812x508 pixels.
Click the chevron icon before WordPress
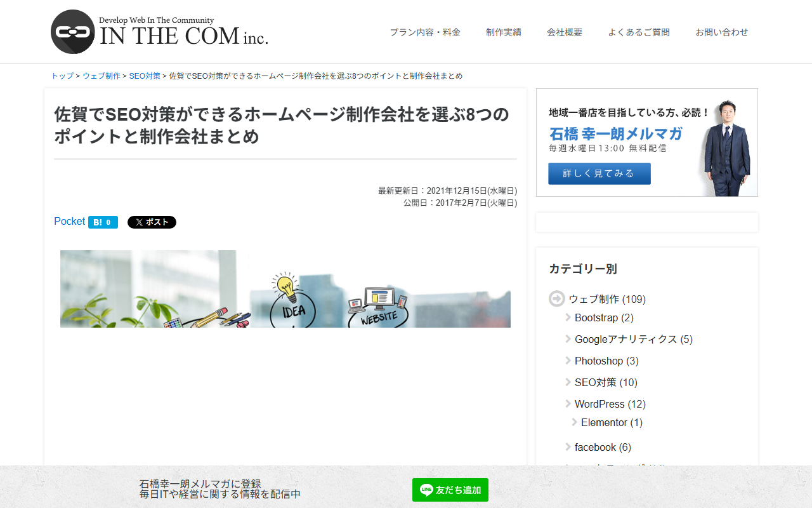click(x=567, y=403)
